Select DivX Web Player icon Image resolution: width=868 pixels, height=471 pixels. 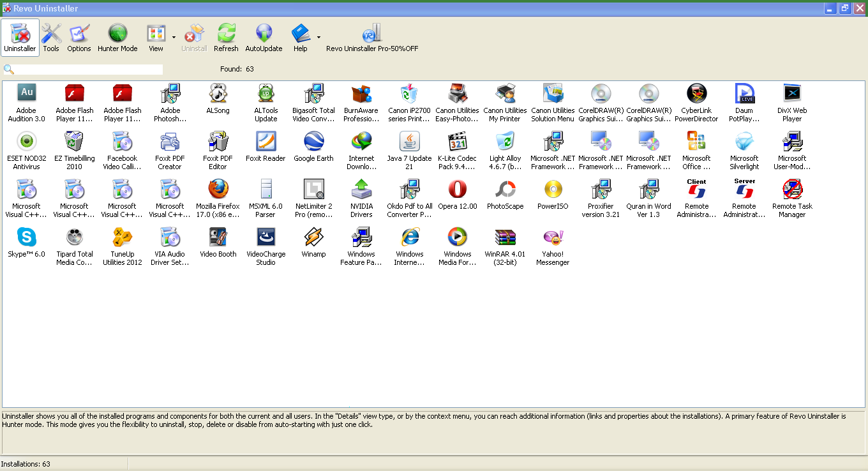click(793, 93)
